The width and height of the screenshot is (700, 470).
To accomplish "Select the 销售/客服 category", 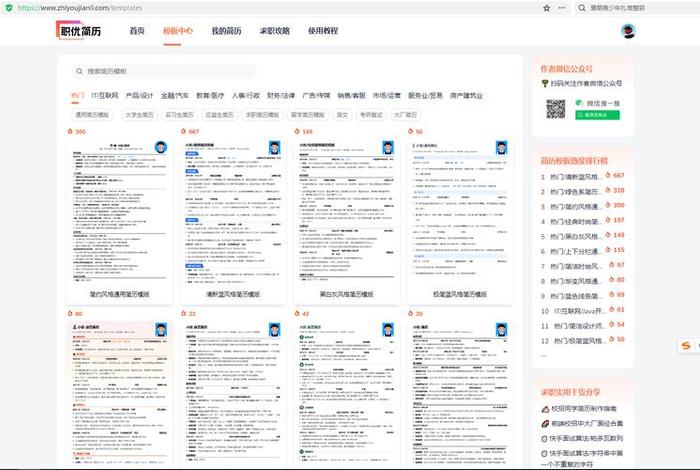I will [351, 96].
